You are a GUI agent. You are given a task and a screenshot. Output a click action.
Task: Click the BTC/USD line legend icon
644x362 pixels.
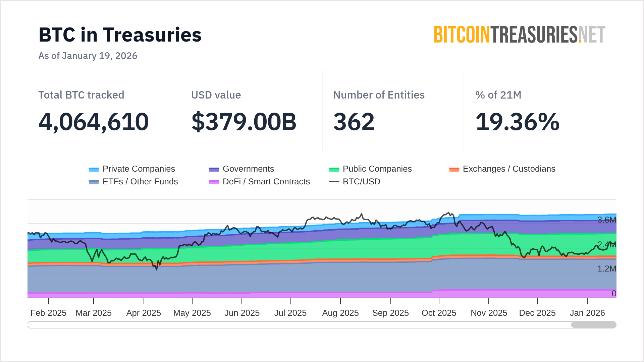pyautogui.click(x=334, y=182)
